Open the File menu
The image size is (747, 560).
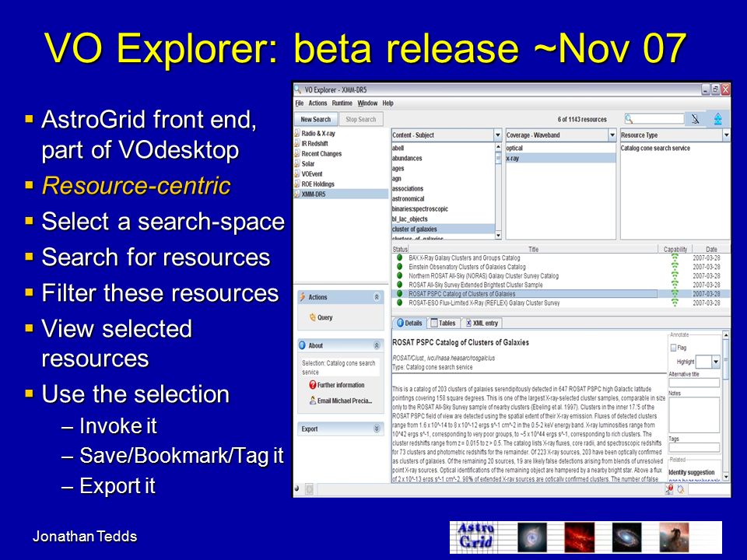pos(299,103)
